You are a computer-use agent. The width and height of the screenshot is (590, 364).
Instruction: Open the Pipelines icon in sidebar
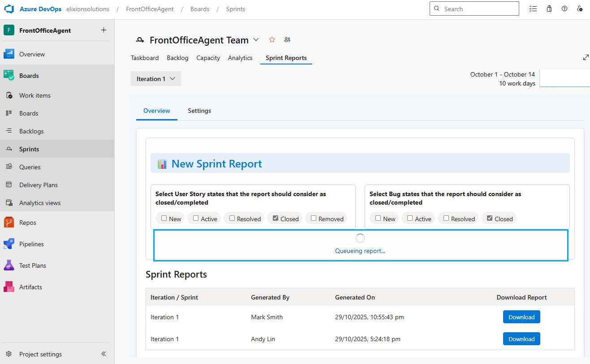click(9, 244)
